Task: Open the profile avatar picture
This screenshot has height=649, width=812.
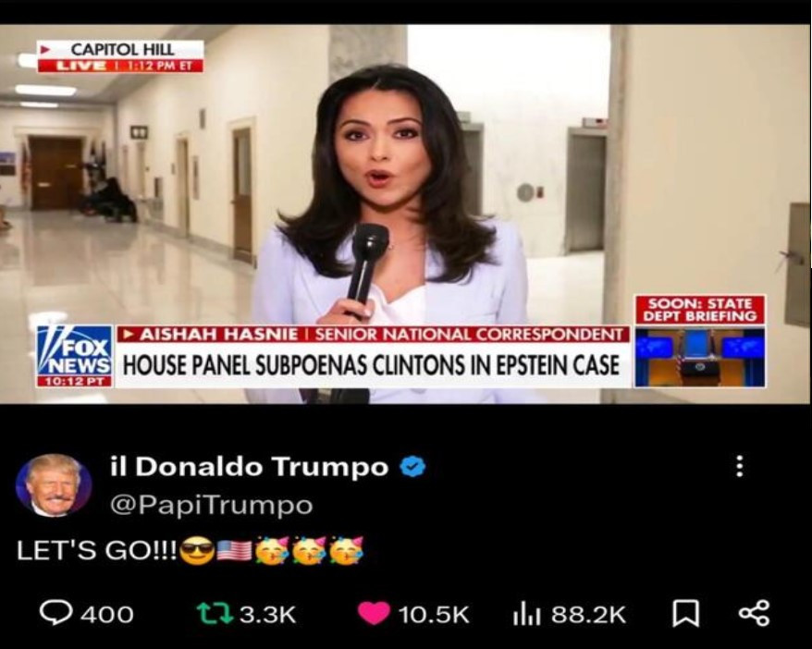Action: point(54,485)
